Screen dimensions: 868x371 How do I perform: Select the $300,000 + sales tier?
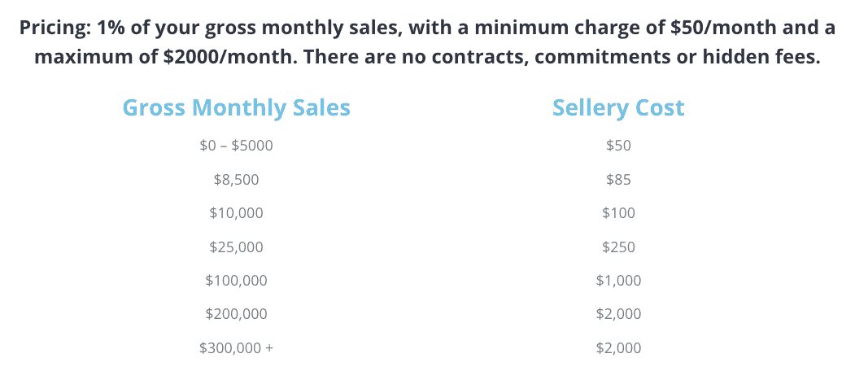(x=236, y=348)
